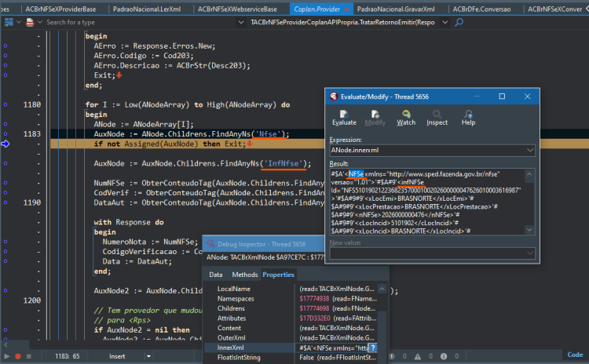Click the Code view tab at bottom right
This screenshot has width=589, height=364.
575,355
